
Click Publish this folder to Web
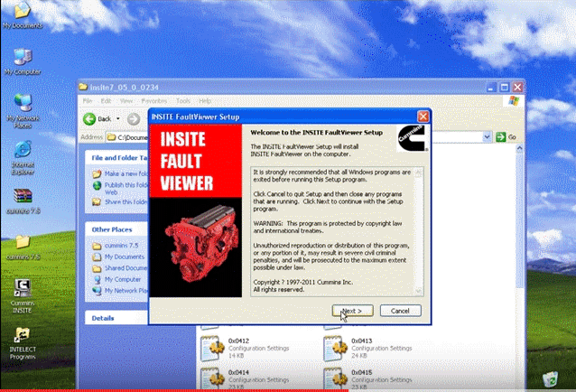tap(120, 189)
